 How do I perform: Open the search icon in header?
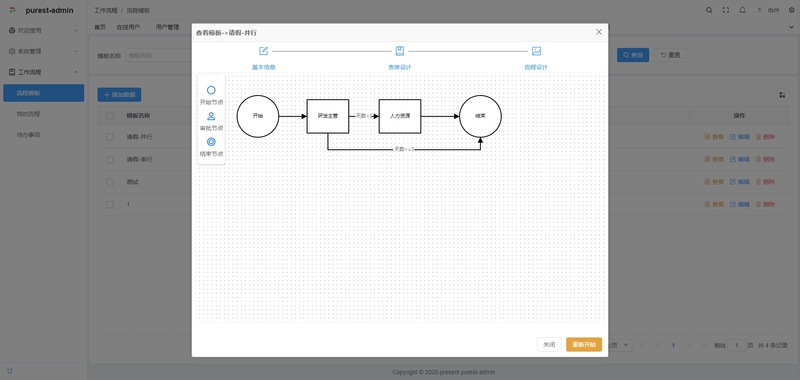(x=709, y=10)
